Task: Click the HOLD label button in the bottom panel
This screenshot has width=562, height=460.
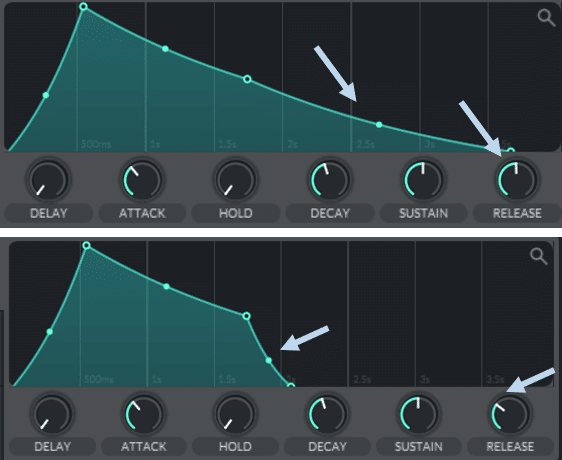Action: click(x=235, y=447)
